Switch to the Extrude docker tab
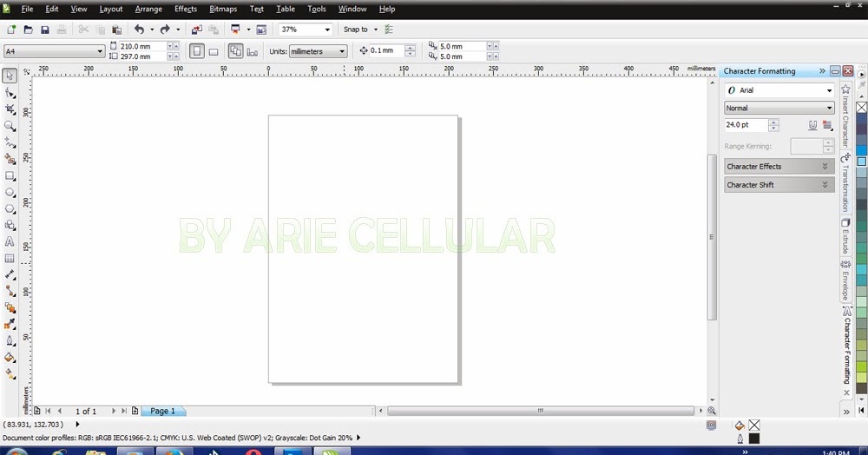Image resolution: width=868 pixels, height=455 pixels. [845, 236]
